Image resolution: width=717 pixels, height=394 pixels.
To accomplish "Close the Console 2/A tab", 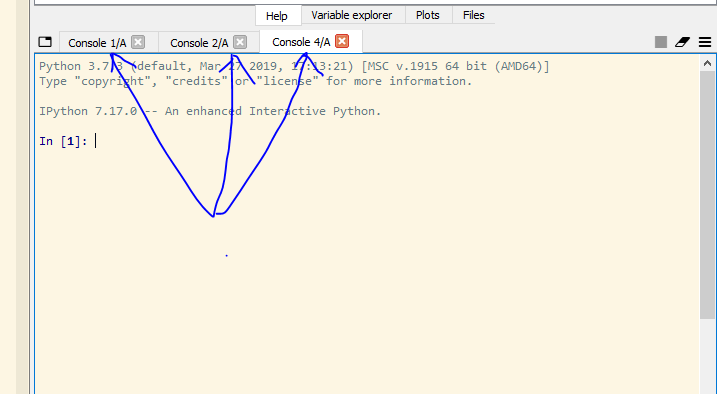I will 240,42.
